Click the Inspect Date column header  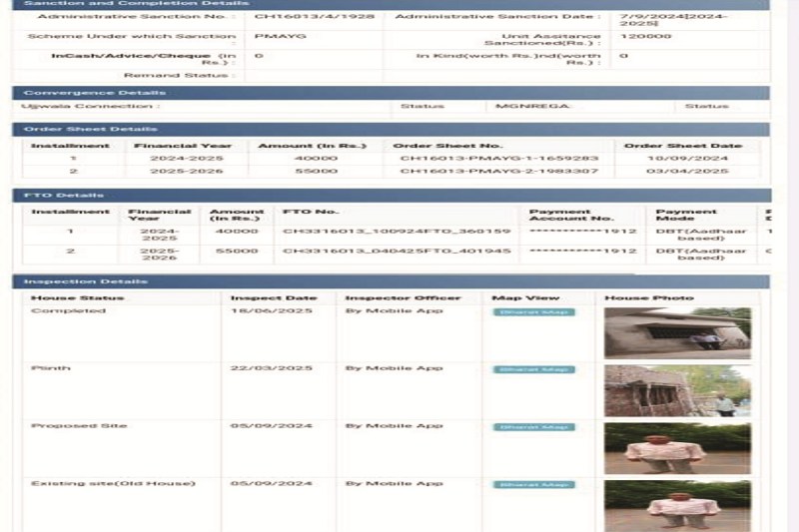273,298
